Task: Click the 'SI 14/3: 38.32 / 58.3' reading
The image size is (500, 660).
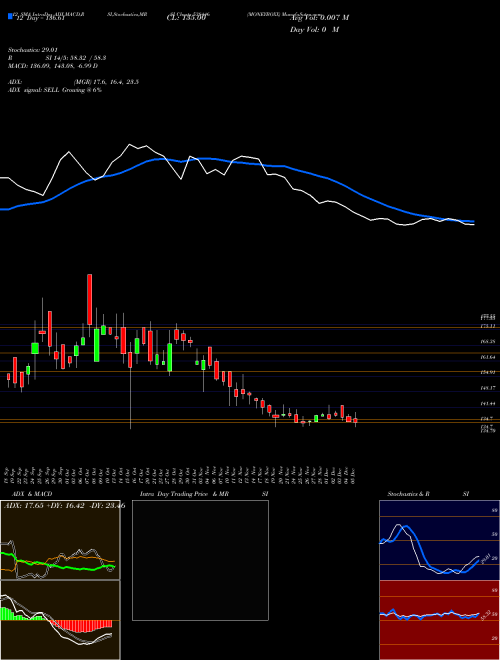Action: point(76,58)
